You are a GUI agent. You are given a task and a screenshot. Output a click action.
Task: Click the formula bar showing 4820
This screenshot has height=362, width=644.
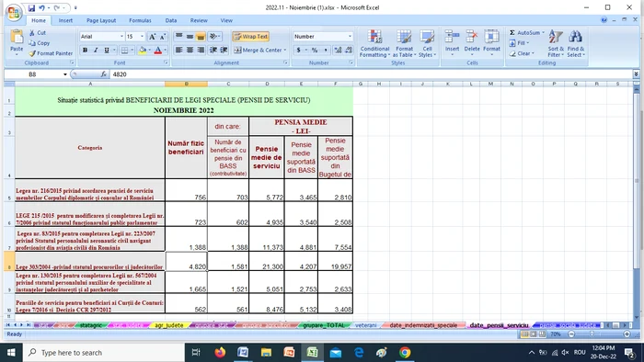tap(371, 74)
